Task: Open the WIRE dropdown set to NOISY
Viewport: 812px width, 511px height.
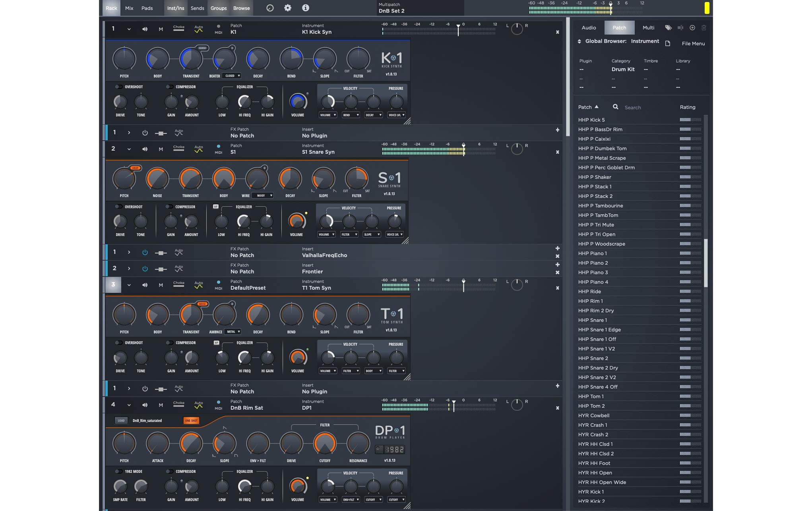Action: tap(262, 195)
